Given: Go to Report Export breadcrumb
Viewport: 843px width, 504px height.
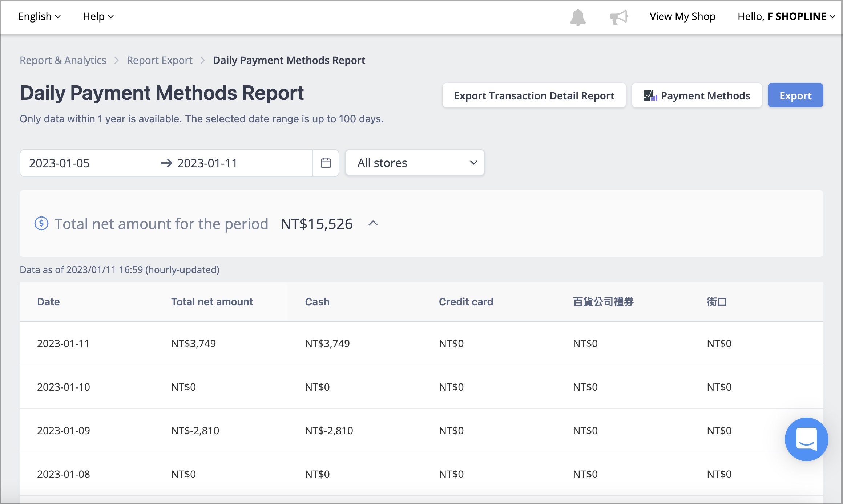Looking at the screenshot, I should coord(160,60).
